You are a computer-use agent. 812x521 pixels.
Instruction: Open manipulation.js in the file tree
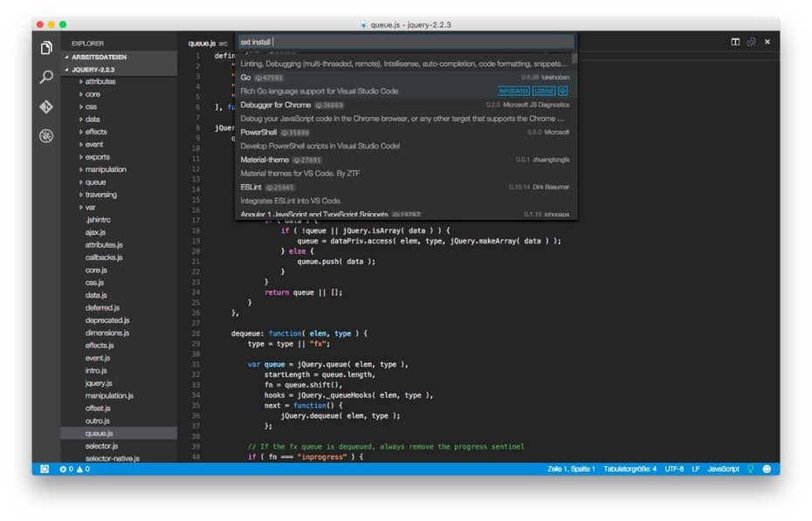tap(119, 395)
